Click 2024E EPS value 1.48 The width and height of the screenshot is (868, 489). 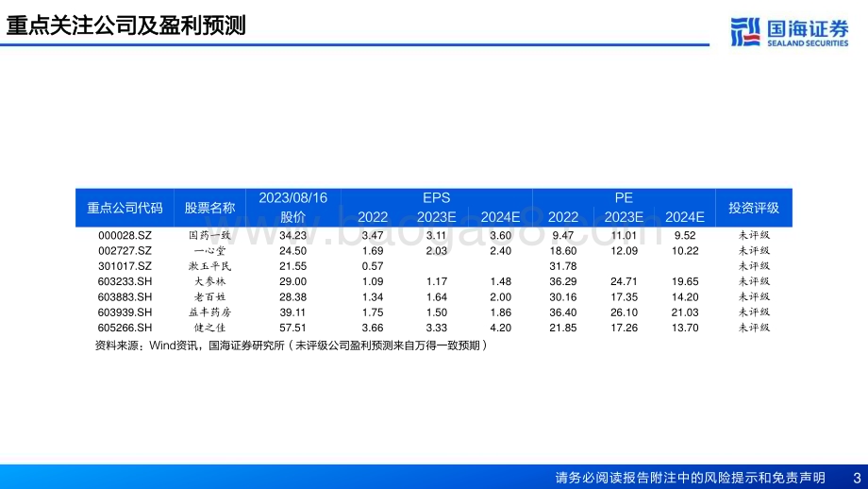pyautogui.click(x=500, y=281)
